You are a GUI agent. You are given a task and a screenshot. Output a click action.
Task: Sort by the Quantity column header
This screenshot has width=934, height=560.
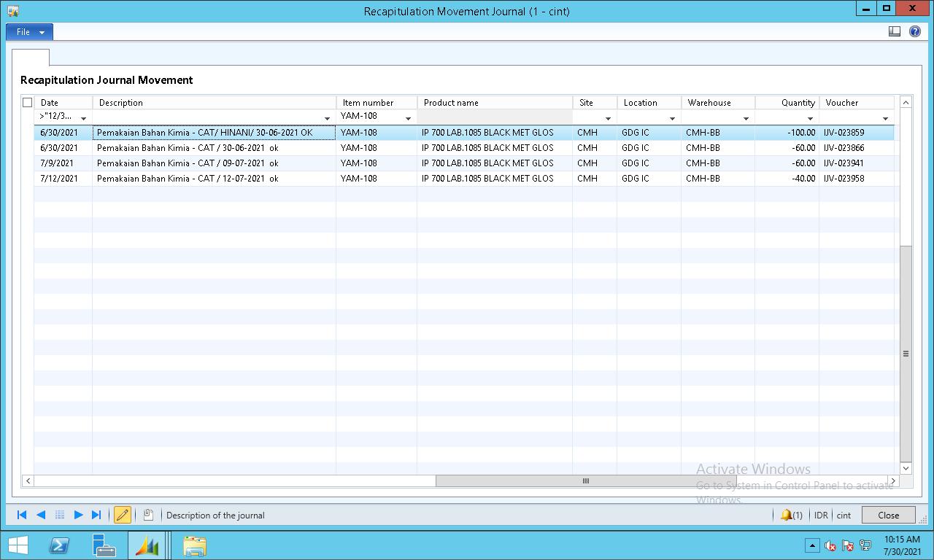point(787,103)
